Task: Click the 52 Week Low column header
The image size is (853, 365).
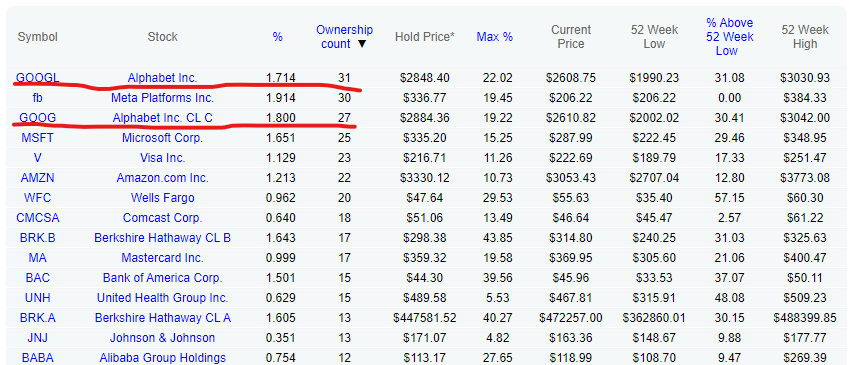Action: pos(654,36)
